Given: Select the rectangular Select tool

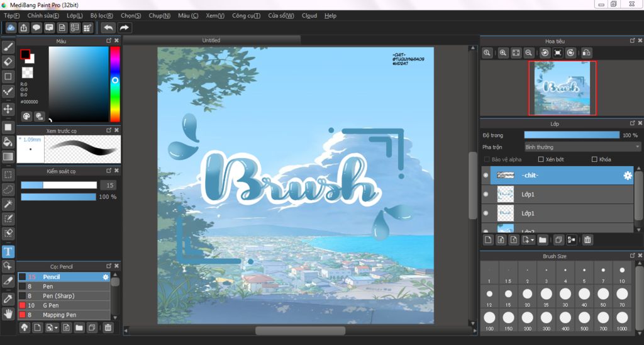Looking at the screenshot, I should [x=8, y=175].
